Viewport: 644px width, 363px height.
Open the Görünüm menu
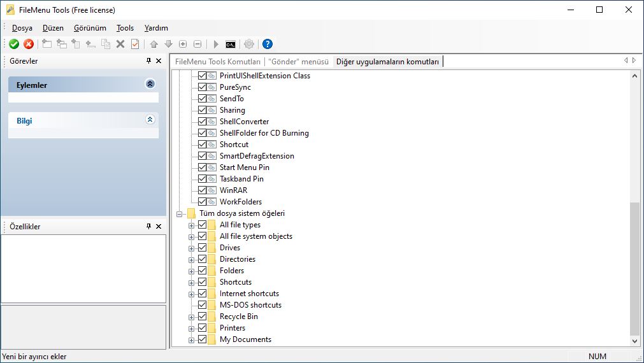(90, 28)
